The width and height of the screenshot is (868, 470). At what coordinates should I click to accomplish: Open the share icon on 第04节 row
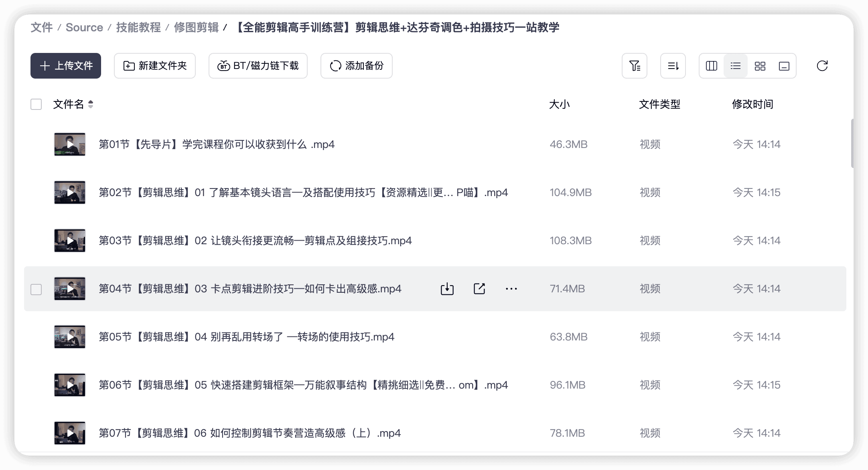coord(479,288)
